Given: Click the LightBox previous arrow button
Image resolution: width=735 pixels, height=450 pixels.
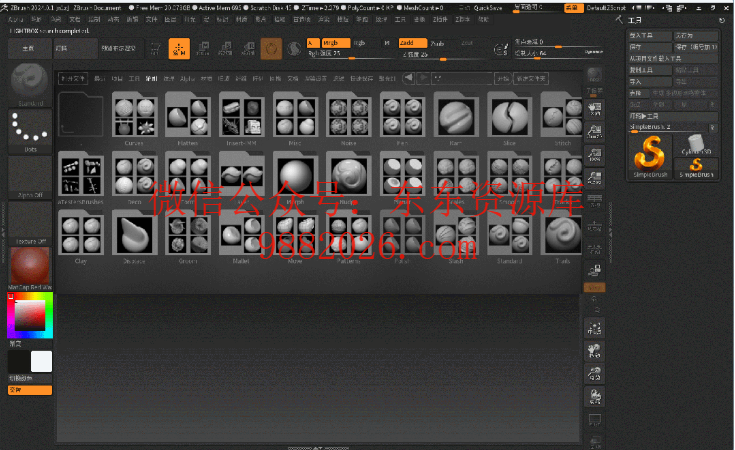Looking at the screenshot, I should point(409,78).
